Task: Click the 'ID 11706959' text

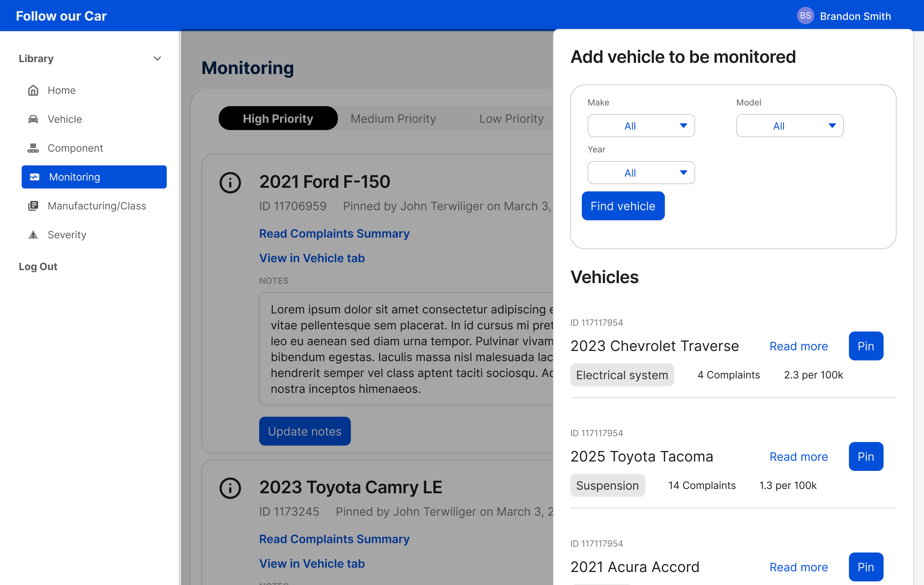Action: 293,206
